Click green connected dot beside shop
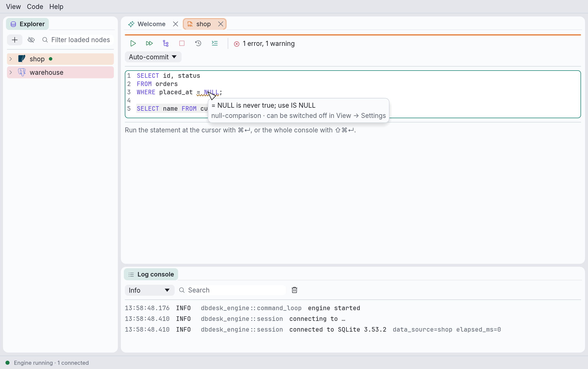Image resolution: width=588 pixels, height=369 pixels. click(51, 59)
